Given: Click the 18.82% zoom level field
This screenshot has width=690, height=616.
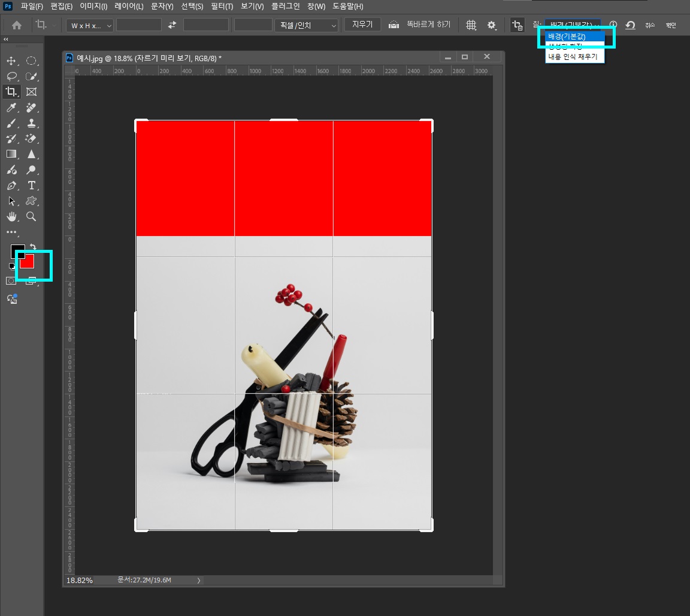Looking at the screenshot, I should point(80,580).
